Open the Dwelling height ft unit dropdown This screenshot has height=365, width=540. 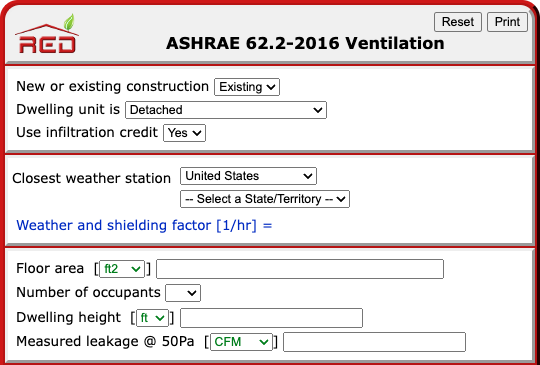coord(153,318)
